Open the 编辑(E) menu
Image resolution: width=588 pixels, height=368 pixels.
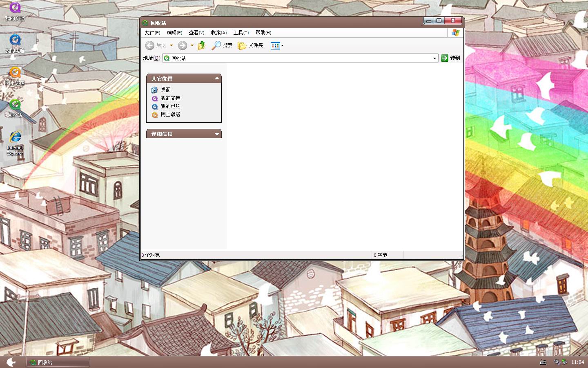pyautogui.click(x=174, y=33)
